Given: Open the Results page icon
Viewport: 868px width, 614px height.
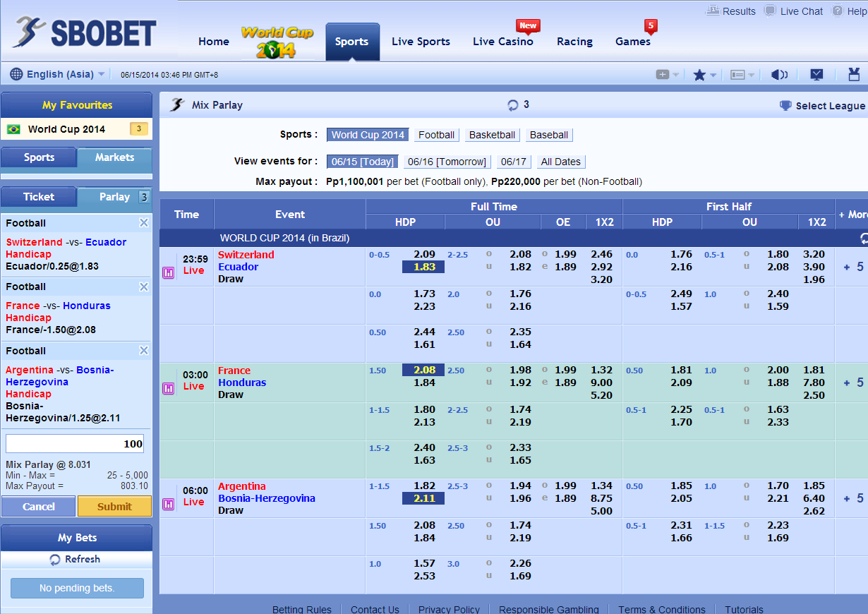Looking at the screenshot, I should coord(712,11).
